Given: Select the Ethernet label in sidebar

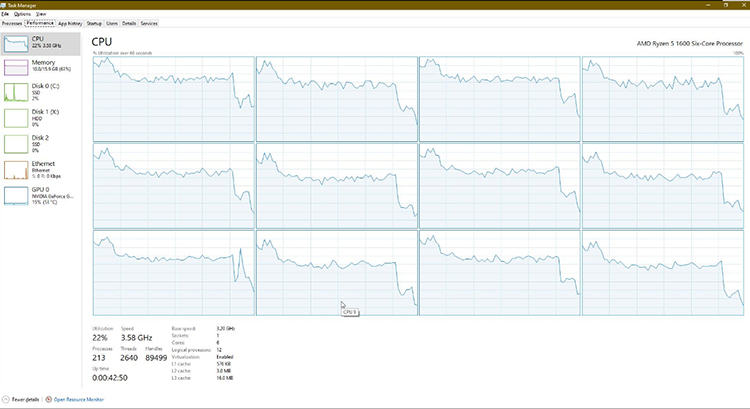Looking at the screenshot, I should [x=44, y=164].
